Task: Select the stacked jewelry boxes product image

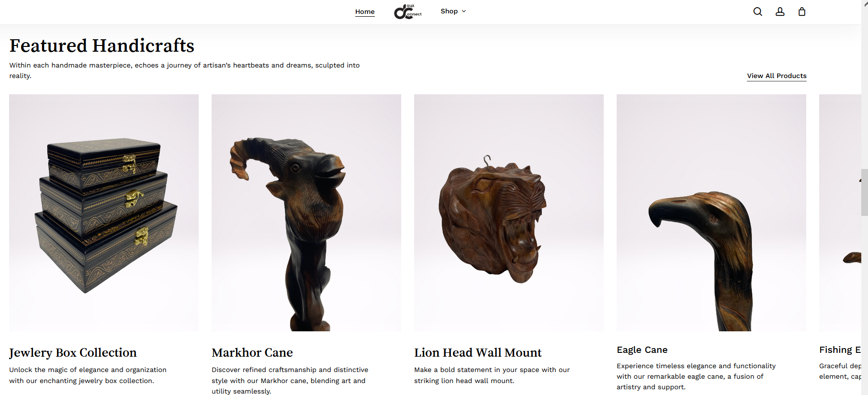Action: [x=104, y=213]
